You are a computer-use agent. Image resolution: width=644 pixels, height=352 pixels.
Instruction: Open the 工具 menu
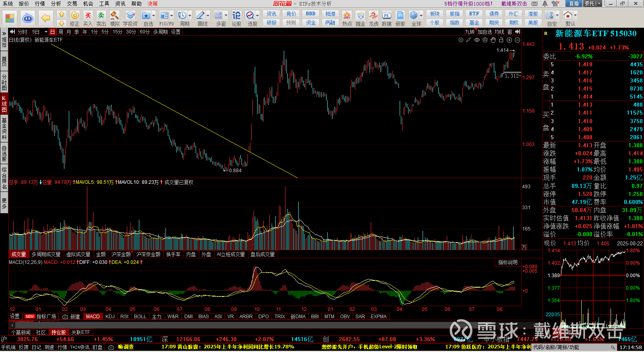104,4
